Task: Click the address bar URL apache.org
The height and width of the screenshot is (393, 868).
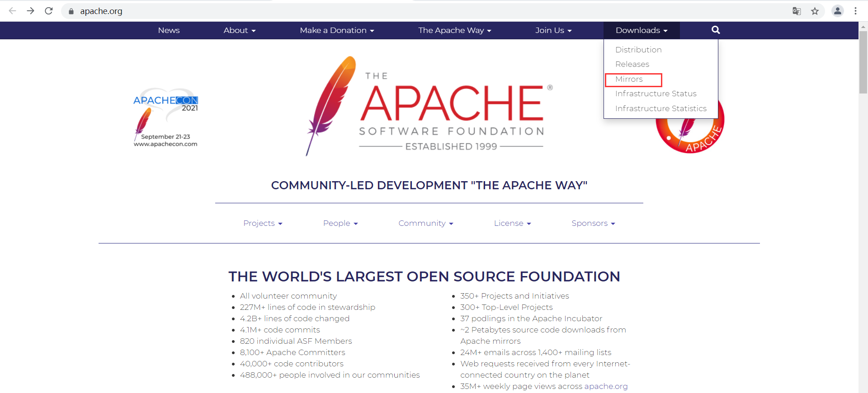Action: point(101,11)
